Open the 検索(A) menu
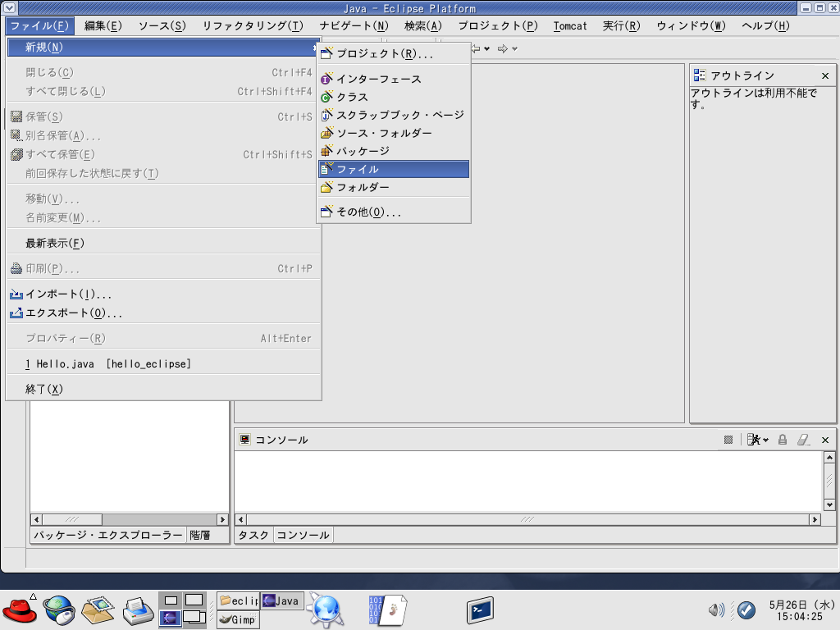 [422, 25]
